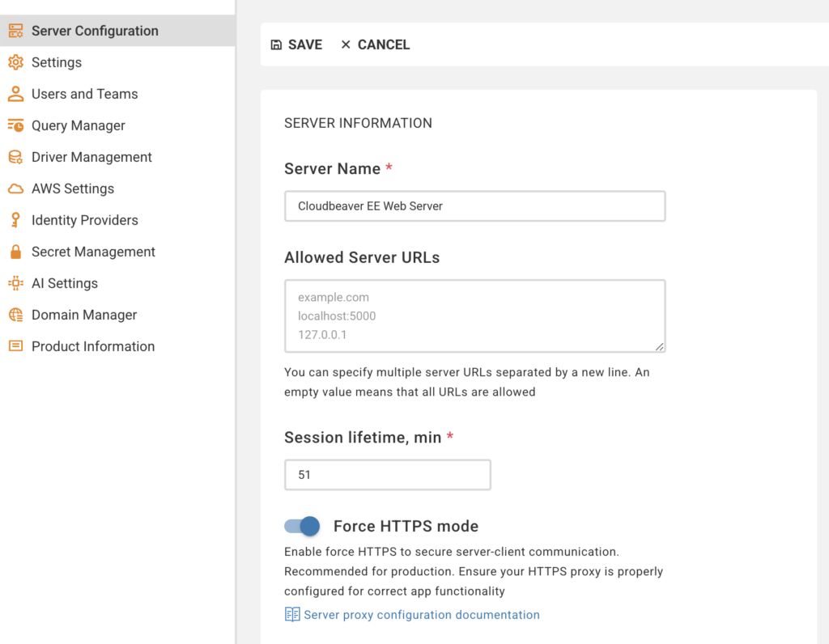The height and width of the screenshot is (644, 829).
Task: Open the AWS Settings menu item
Action: [x=73, y=189]
